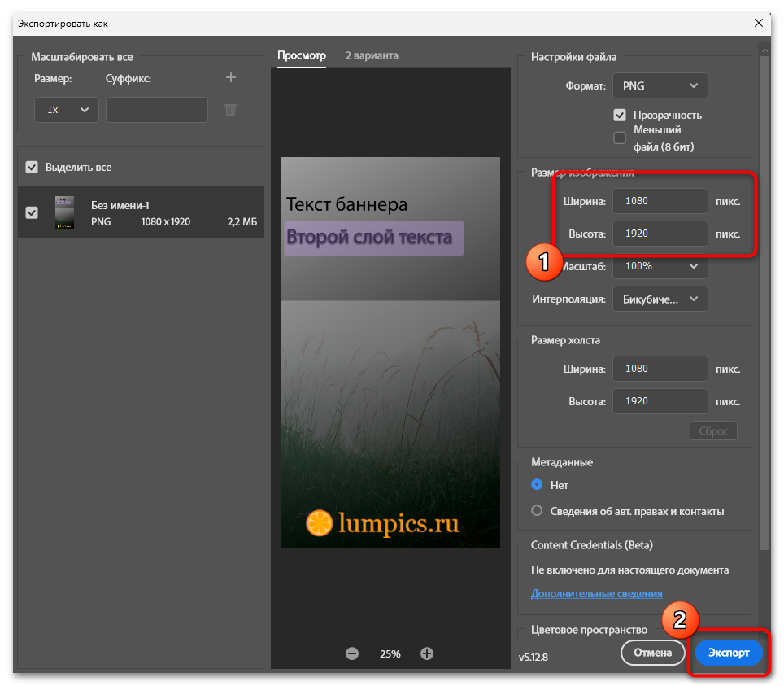Click the canvas size Высота field
The height and width of the screenshot is (686, 784).
(x=660, y=401)
